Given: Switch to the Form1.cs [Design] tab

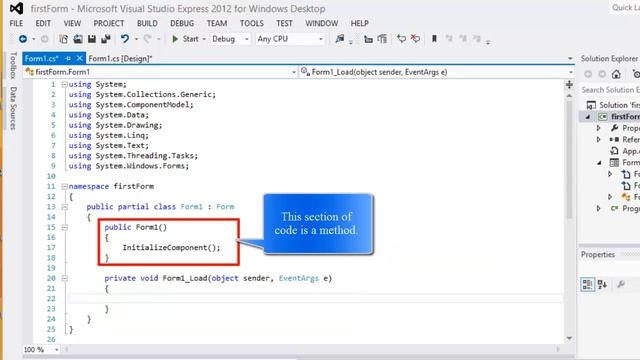Looking at the screenshot, I should [120, 59].
